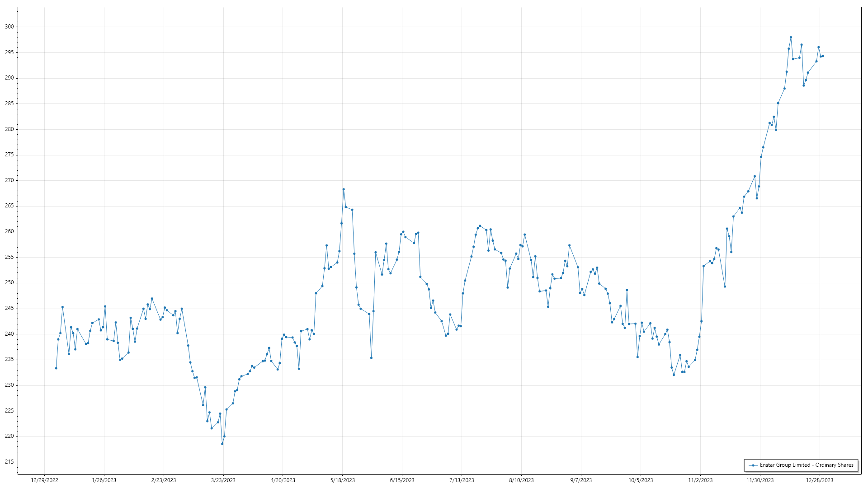Click the 12/29/2022 x-axis date label
The width and height of the screenshot is (868, 488).
tap(44, 480)
